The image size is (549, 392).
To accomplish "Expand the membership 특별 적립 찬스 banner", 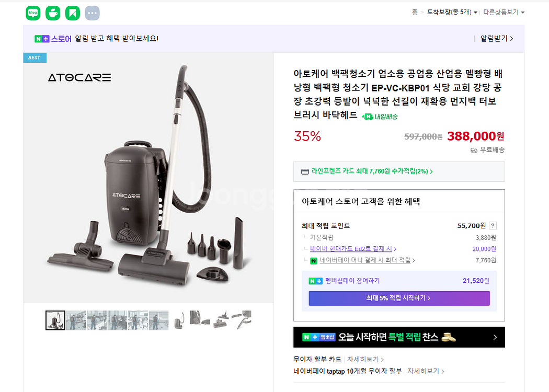I will tap(399, 337).
